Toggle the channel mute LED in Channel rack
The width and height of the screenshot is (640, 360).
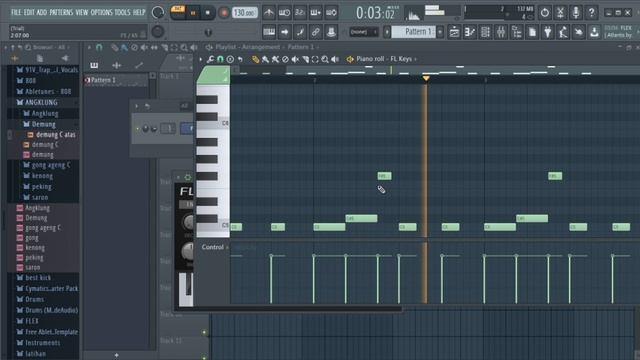click(137, 129)
